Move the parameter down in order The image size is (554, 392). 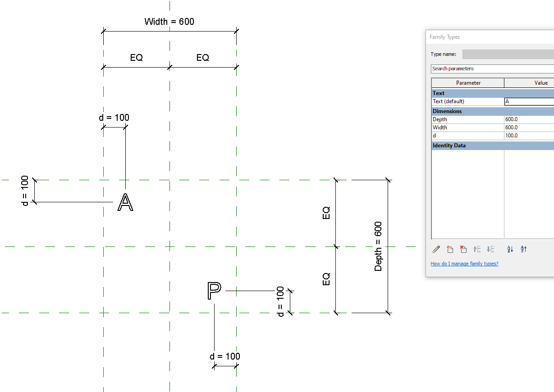pos(490,249)
